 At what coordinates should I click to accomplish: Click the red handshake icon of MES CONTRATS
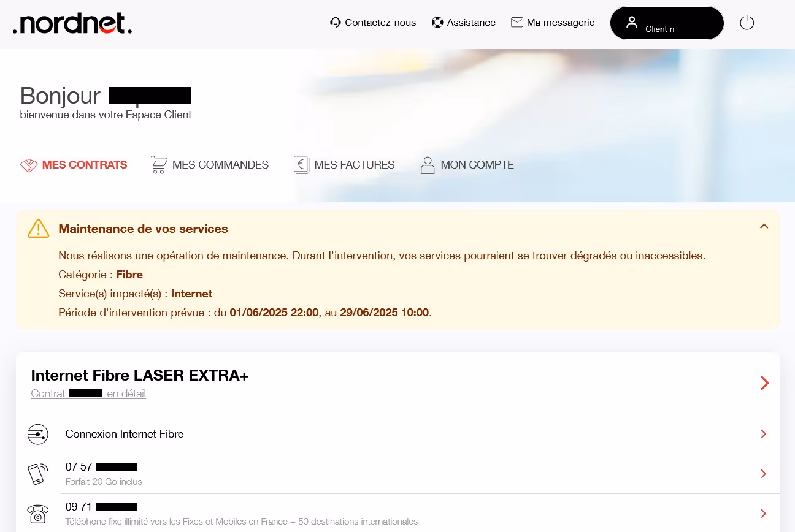tap(29, 165)
